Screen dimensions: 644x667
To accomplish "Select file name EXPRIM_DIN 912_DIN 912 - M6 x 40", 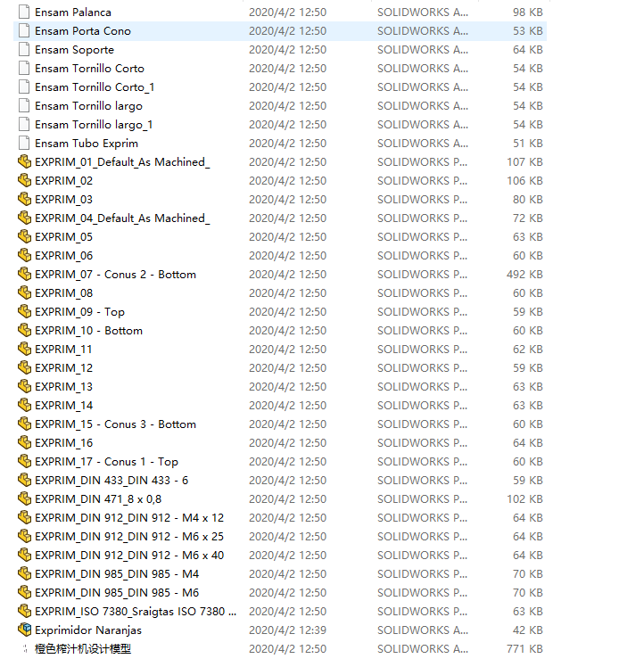I will pyautogui.click(x=129, y=556).
